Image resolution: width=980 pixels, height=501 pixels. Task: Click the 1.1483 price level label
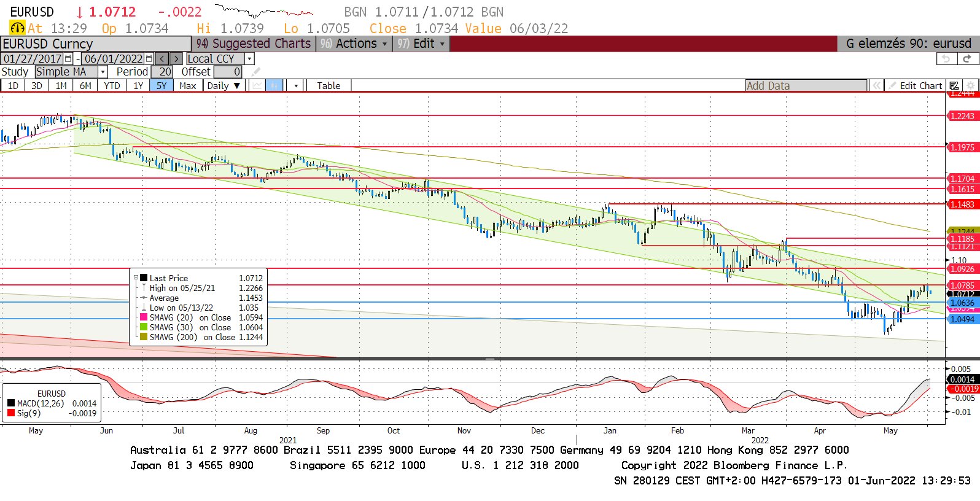[962, 204]
